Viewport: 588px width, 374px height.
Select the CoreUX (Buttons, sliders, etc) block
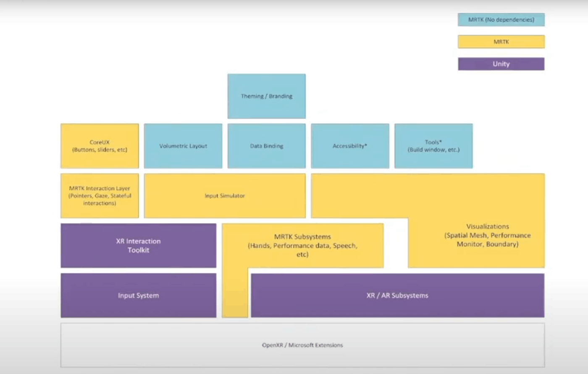tap(100, 146)
